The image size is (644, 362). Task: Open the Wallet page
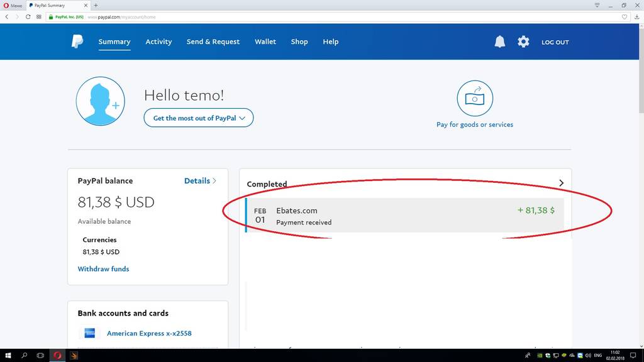click(265, 41)
